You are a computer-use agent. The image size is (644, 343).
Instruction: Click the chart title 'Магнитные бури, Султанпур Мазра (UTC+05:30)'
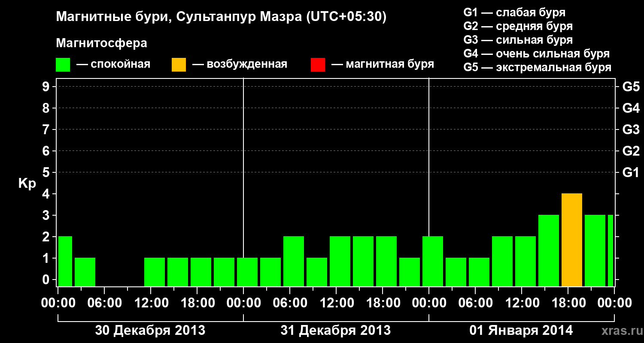[222, 17]
